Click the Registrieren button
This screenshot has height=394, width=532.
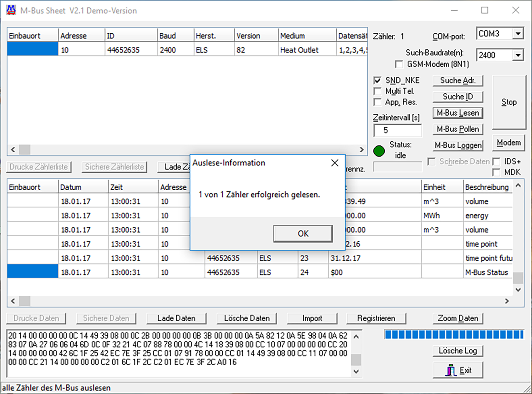click(376, 318)
